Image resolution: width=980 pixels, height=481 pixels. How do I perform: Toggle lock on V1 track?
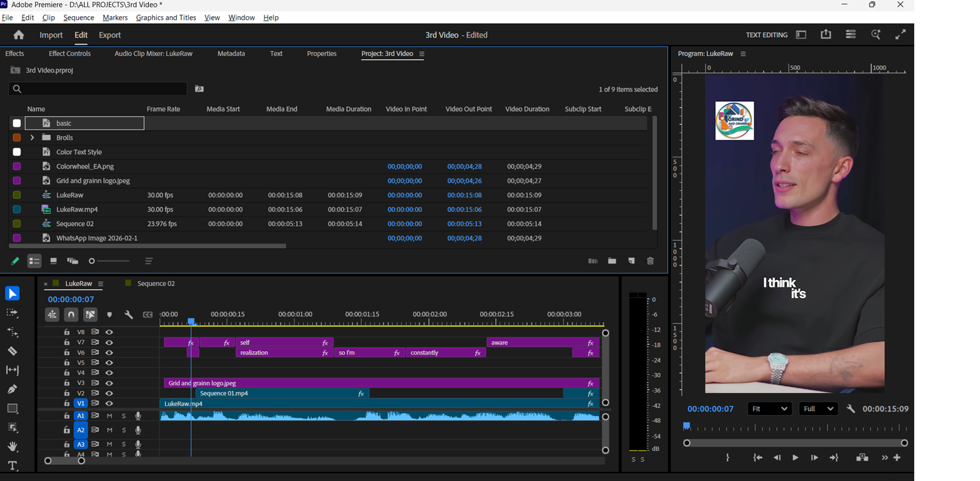(x=66, y=404)
